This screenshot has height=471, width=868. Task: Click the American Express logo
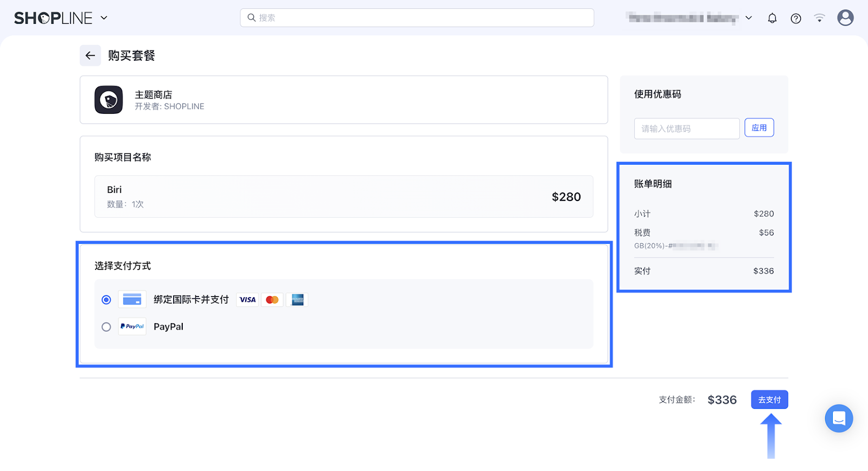pos(297,300)
